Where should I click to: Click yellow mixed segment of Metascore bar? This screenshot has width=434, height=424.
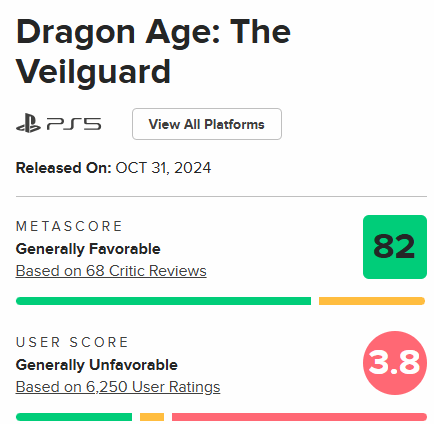[x=372, y=301]
